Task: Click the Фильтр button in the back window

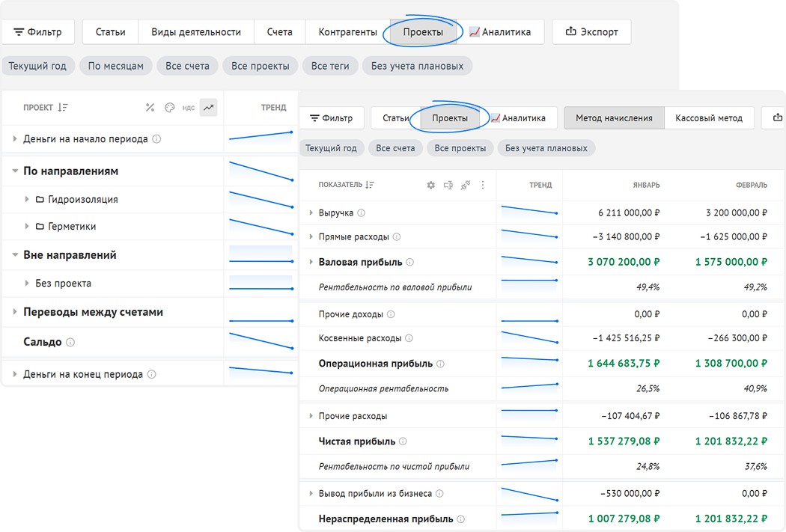Action: pyautogui.click(x=37, y=32)
